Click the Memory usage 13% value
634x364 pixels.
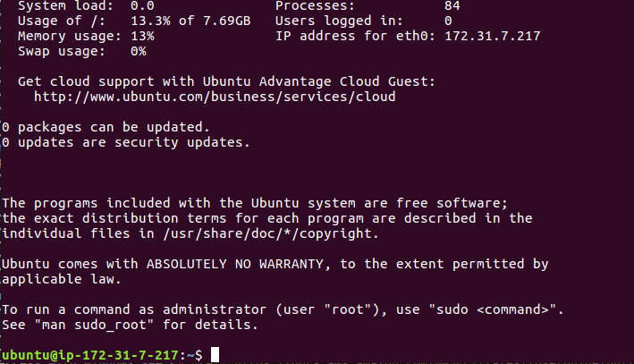(142, 36)
